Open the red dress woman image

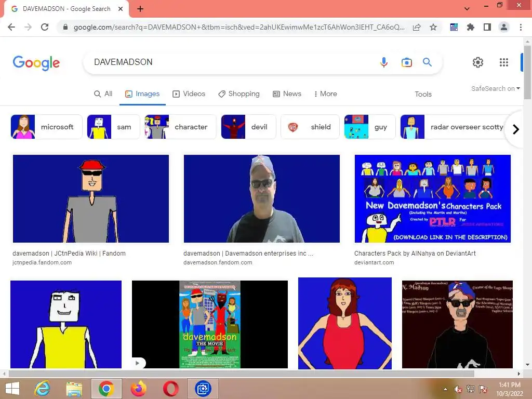(345, 323)
